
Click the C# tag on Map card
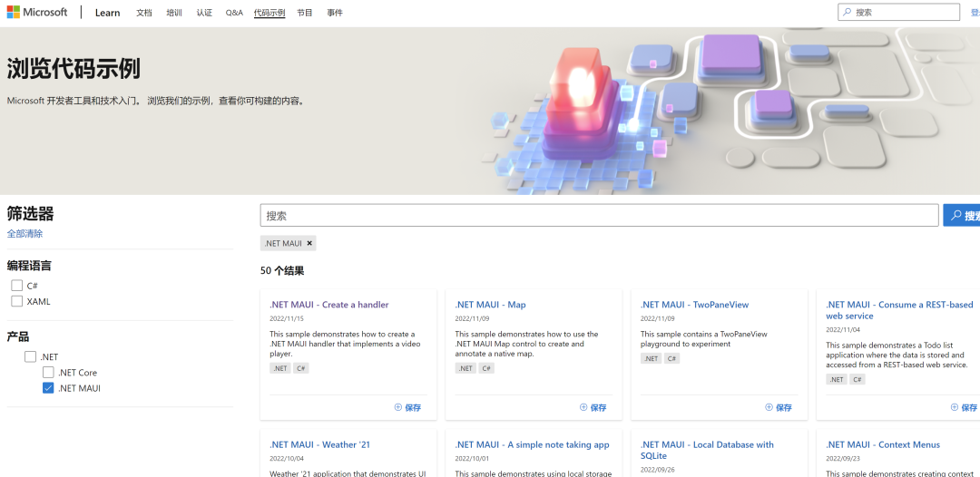coord(486,368)
